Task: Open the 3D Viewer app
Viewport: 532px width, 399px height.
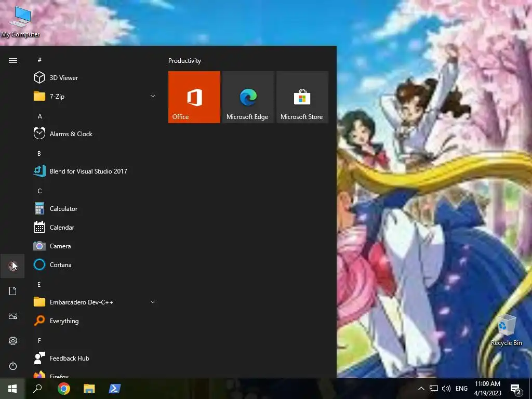Action: (95, 78)
